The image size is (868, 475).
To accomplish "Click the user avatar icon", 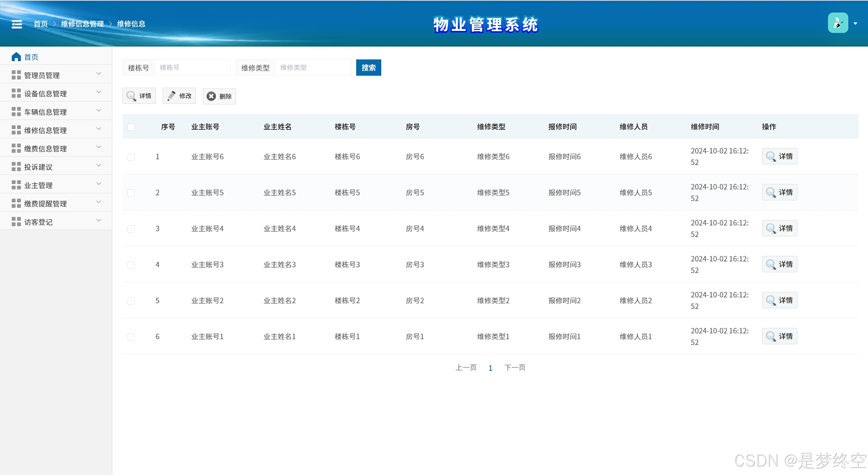I will coord(837,23).
